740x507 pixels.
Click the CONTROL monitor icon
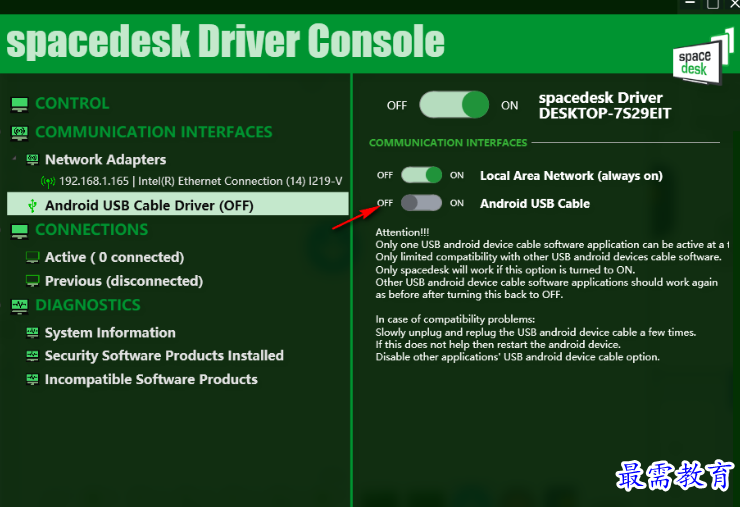coord(19,104)
